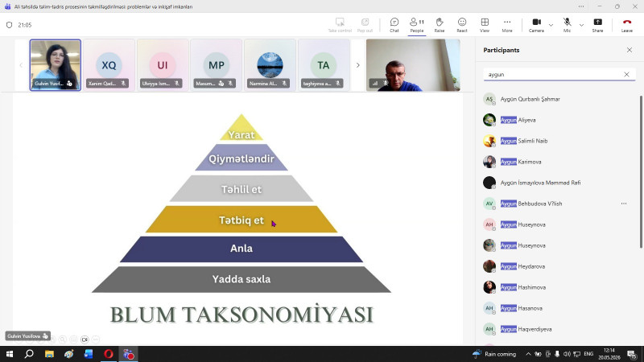Open the title bar ellipsis menu
644x362 pixels.
tap(580, 6)
